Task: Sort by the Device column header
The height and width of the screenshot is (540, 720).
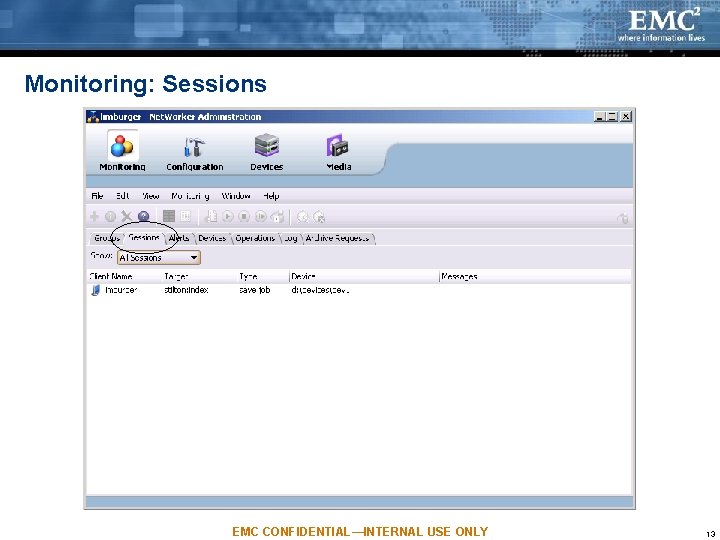Action: point(364,276)
